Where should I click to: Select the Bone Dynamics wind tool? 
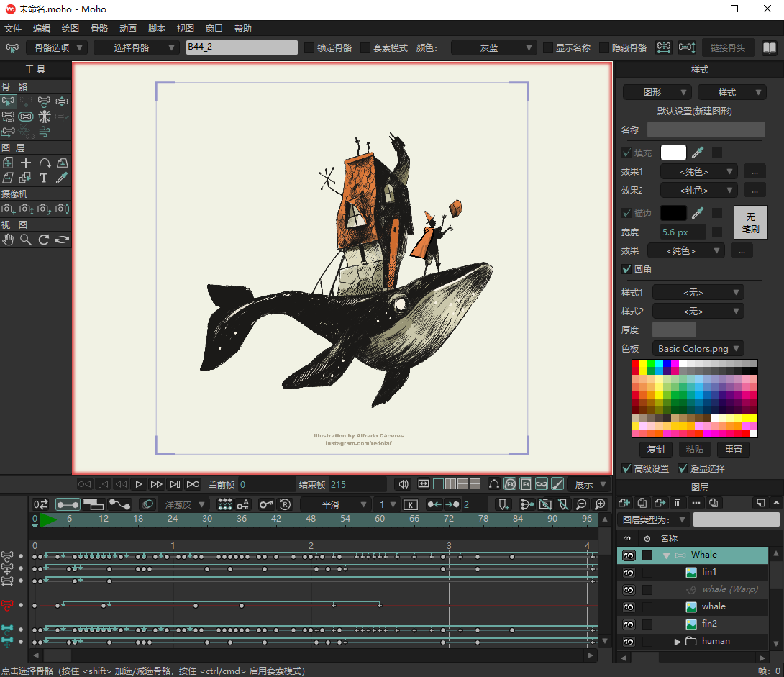[x=44, y=132]
